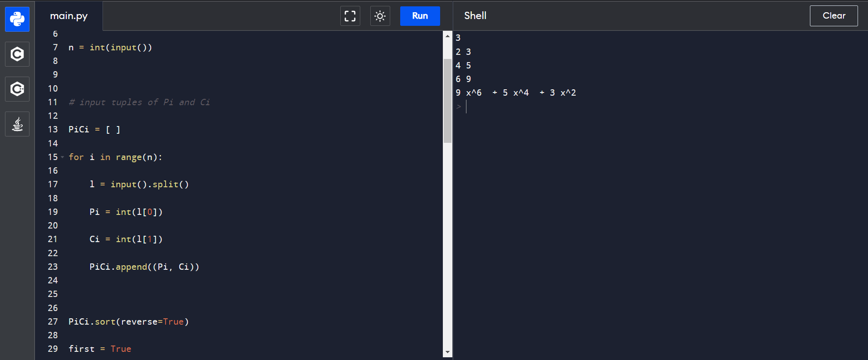This screenshot has height=360, width=868.
Task: Select the main.py tab
Action: click(69, 16)
